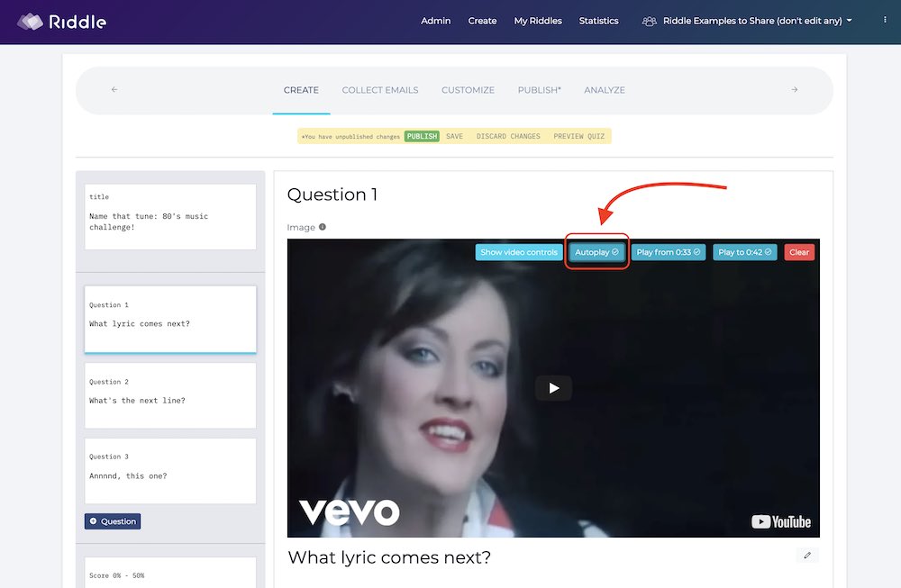Select the title card in sidebar

[170, 216]
